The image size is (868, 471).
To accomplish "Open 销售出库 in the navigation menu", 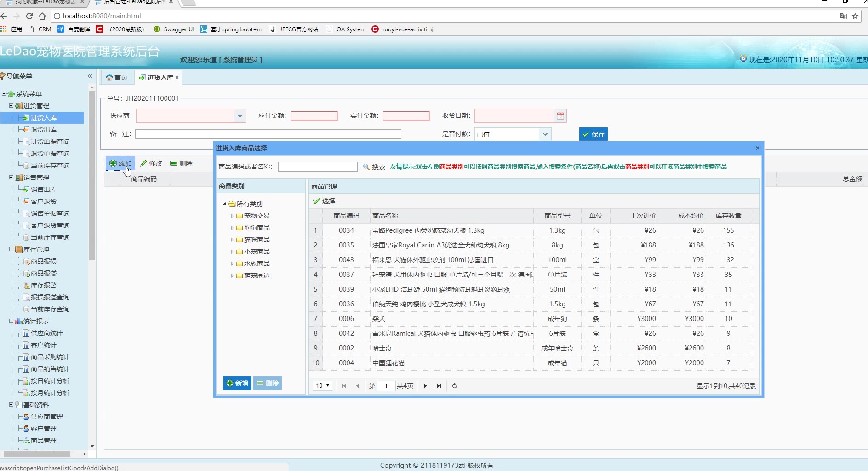I will click(44, 190).
